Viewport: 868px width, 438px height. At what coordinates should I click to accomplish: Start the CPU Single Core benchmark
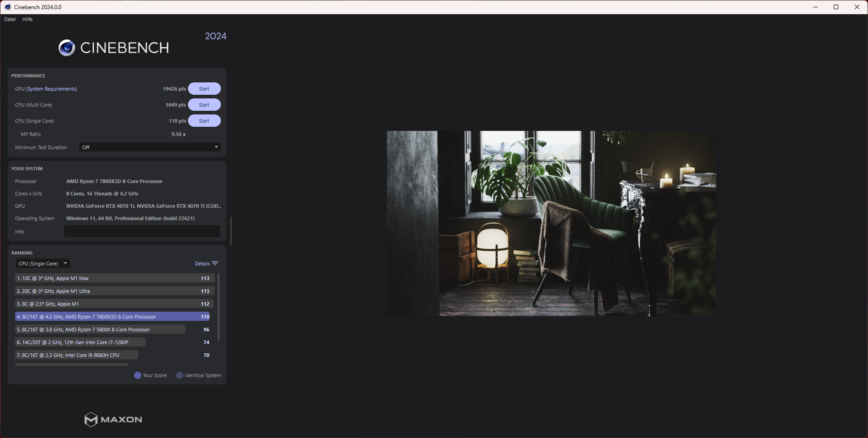point(204,121)
